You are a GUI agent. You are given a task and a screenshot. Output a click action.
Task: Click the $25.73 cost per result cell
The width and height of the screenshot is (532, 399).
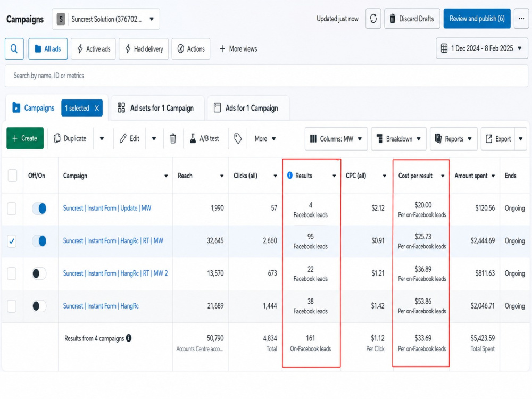[423, 237]
